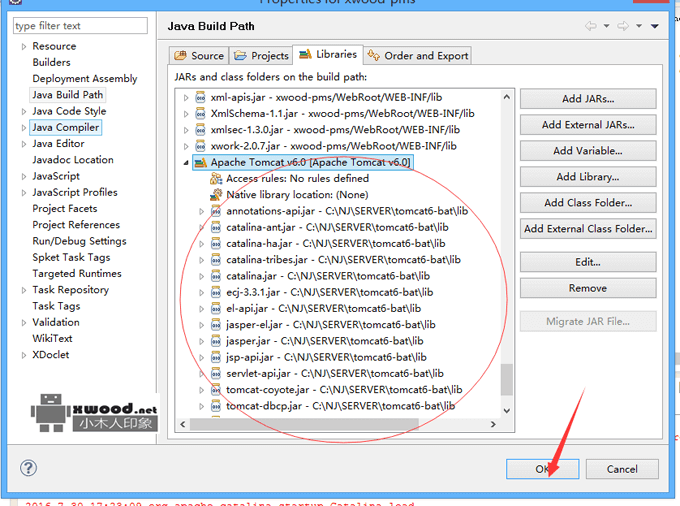Image resolution: width=680 pixels, height=506 pixels.
Task: Expand the annotations-api.jar node
Action: pos(201,212)
